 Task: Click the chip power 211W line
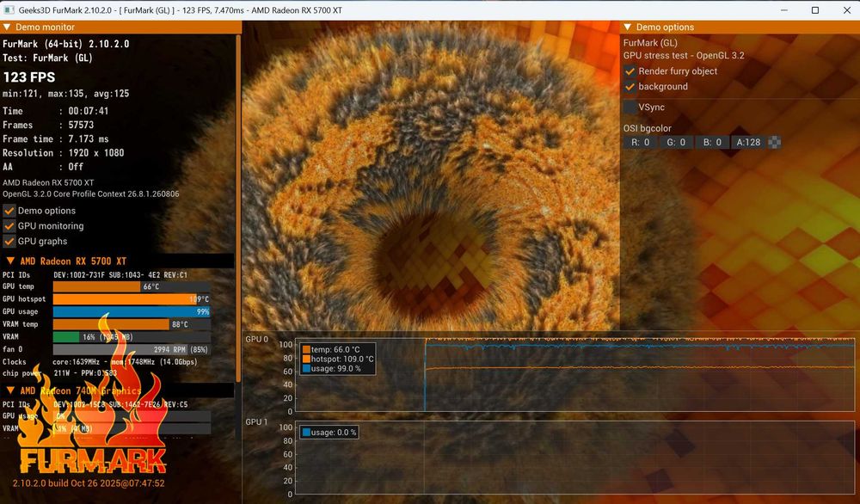[59, 373]
